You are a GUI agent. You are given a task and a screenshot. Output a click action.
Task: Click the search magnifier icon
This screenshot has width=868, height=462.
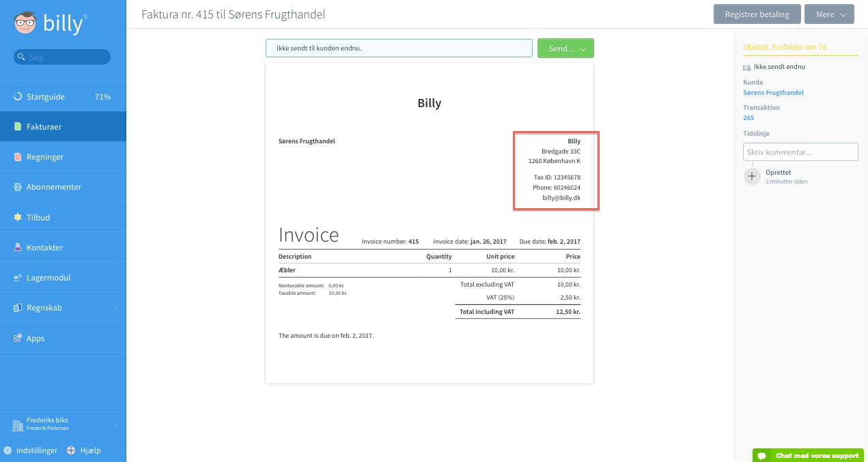point(21,57)
